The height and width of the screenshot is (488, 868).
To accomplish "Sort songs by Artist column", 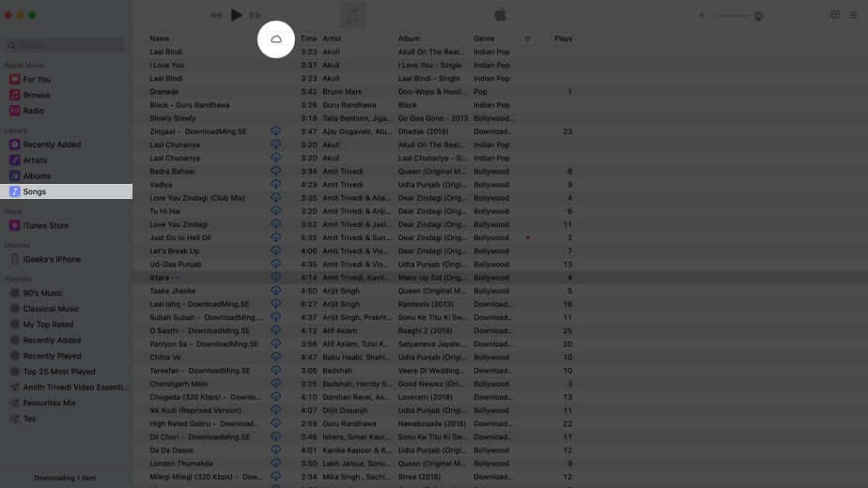I will 333,38.
